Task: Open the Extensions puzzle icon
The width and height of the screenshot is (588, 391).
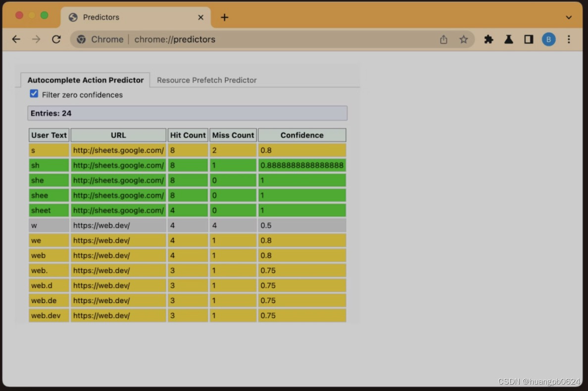Action: click(488, 40)
